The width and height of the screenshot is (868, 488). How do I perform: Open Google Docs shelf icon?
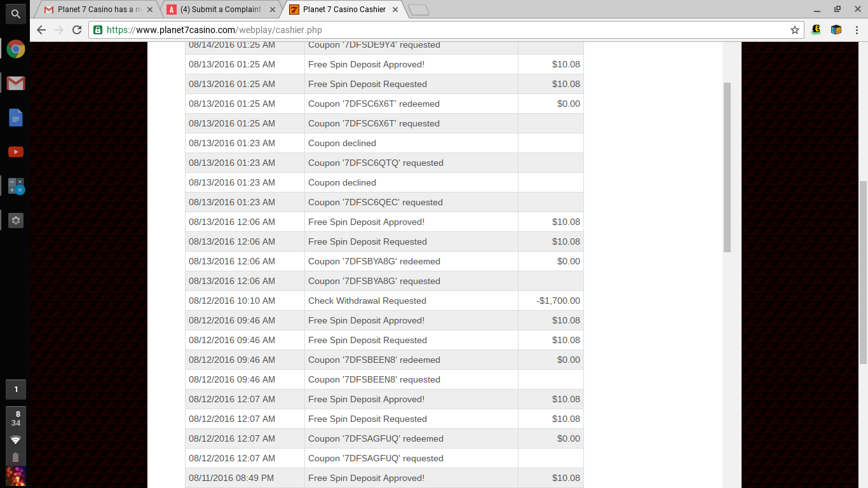point(16,118)
